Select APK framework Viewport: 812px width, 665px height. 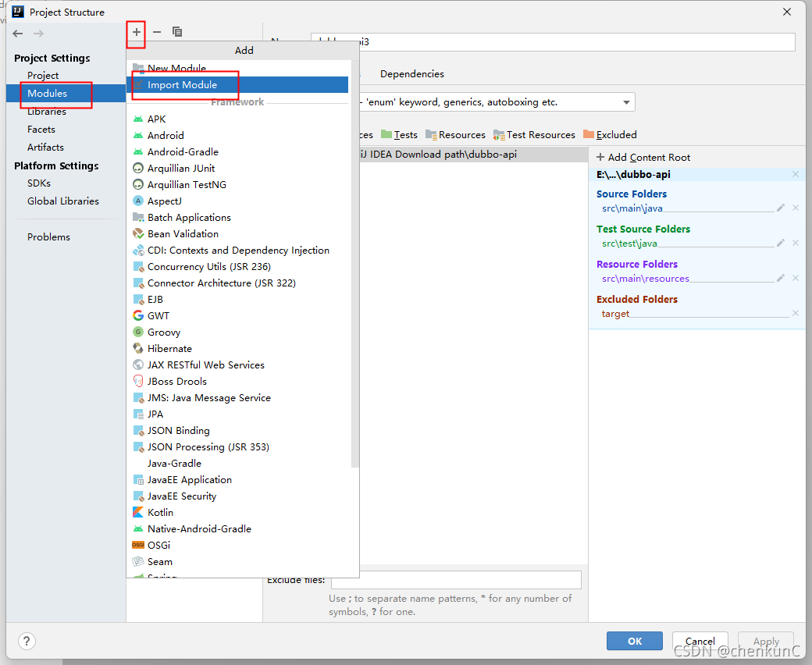237,119
